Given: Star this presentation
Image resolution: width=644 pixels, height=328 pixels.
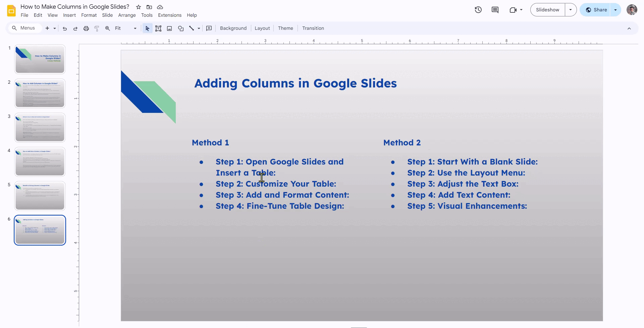Looking at the screenshot, I should (x=139, y=7).
